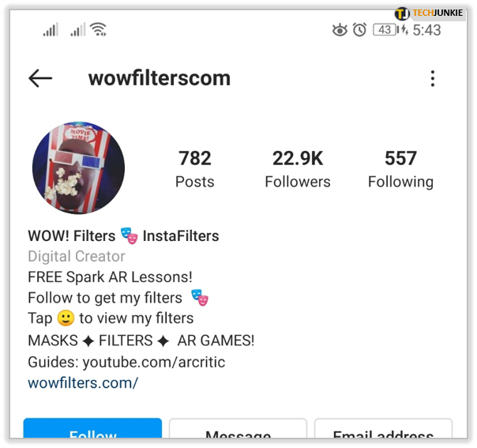Tap the Wi-Fi status icon
Image resolution: width=477 pixels, height=448 pixels.
click(x=99, y=29)
